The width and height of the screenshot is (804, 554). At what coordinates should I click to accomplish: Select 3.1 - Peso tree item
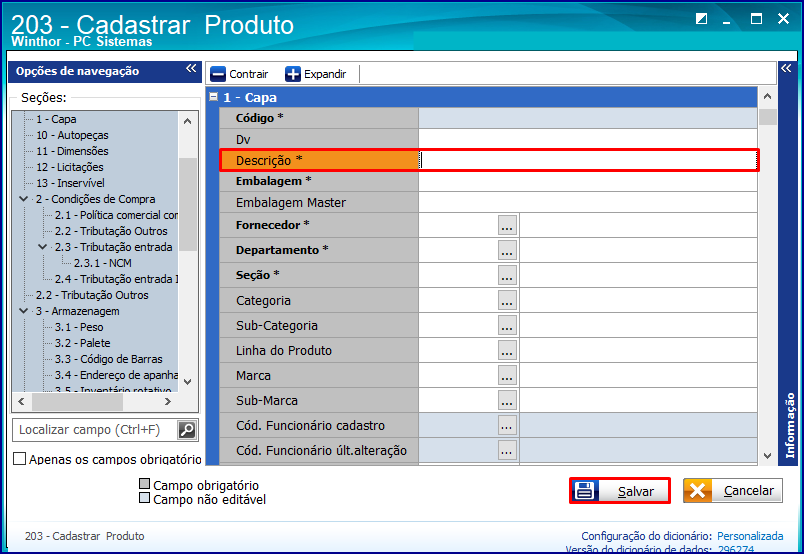79,327
